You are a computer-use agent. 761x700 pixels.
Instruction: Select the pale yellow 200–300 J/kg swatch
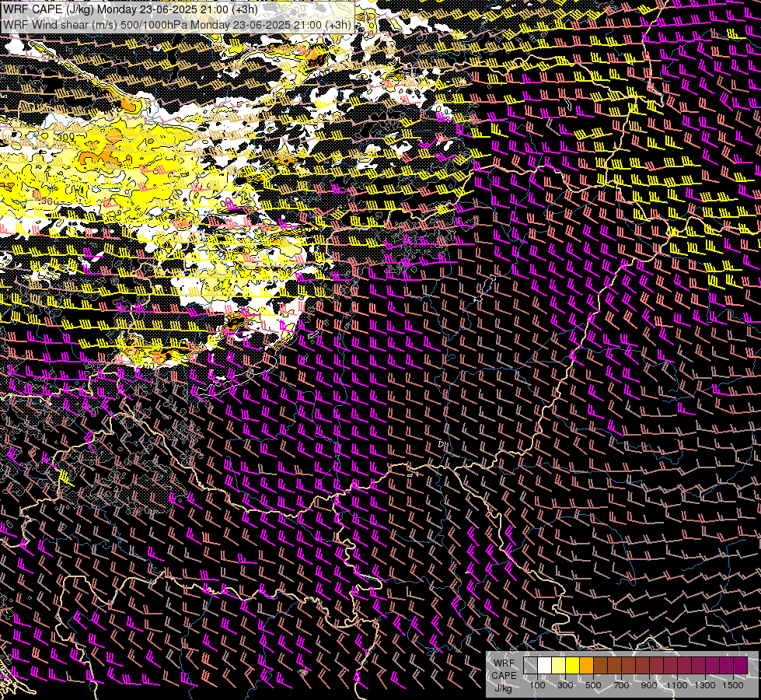[559, 666]
